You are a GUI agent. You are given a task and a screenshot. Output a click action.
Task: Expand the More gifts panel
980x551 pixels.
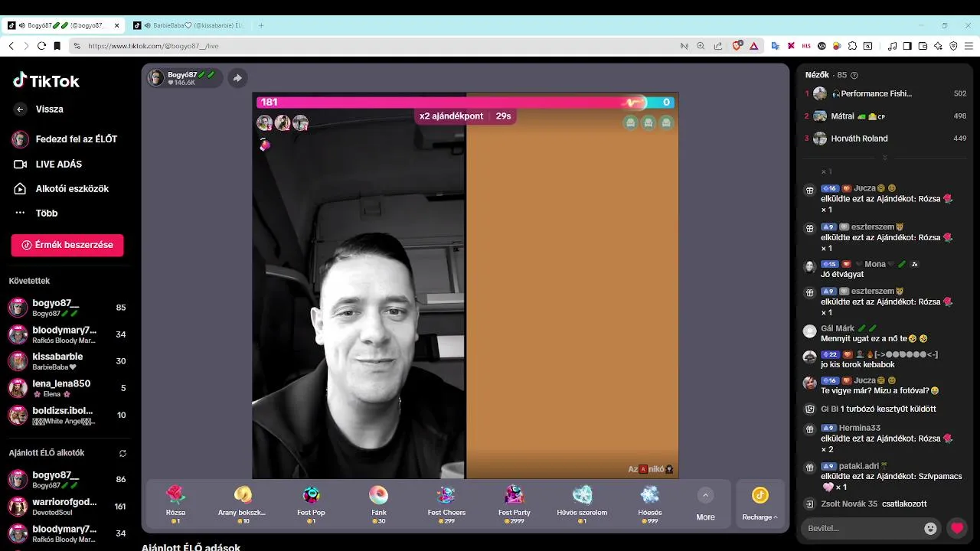(x=705, y=504)
